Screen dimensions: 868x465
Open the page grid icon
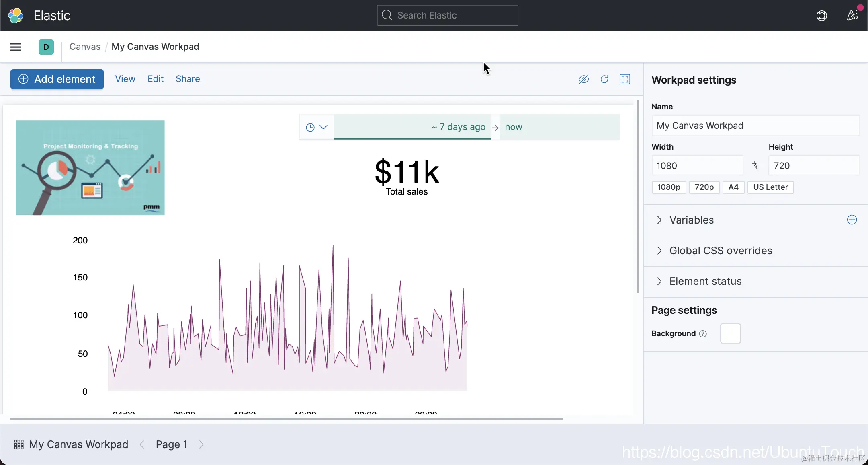click(x=19, y=444)
